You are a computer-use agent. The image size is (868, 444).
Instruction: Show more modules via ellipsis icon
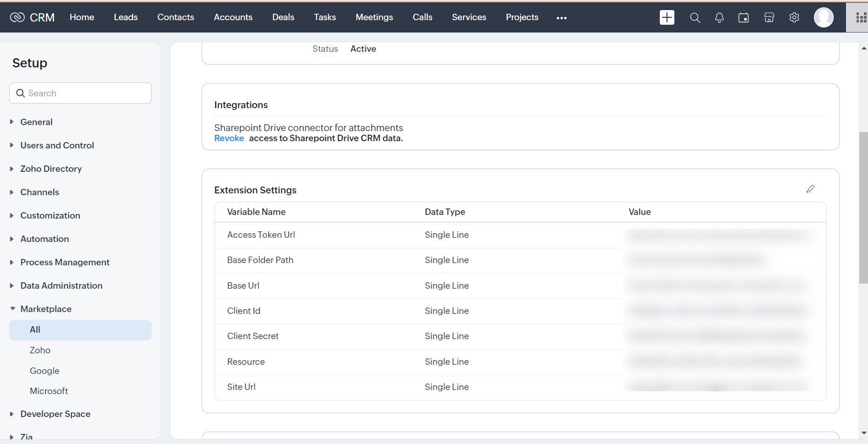562,18
